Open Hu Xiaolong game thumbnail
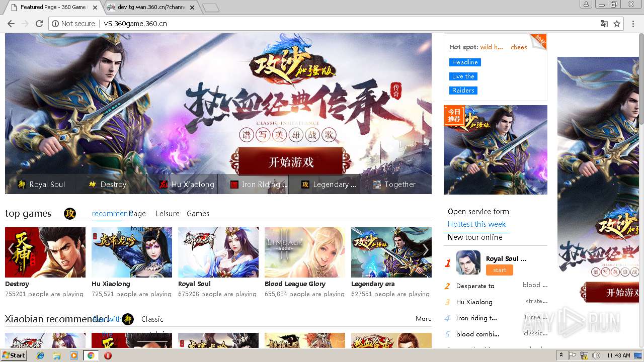644x362 pixels. pos(132,252)
